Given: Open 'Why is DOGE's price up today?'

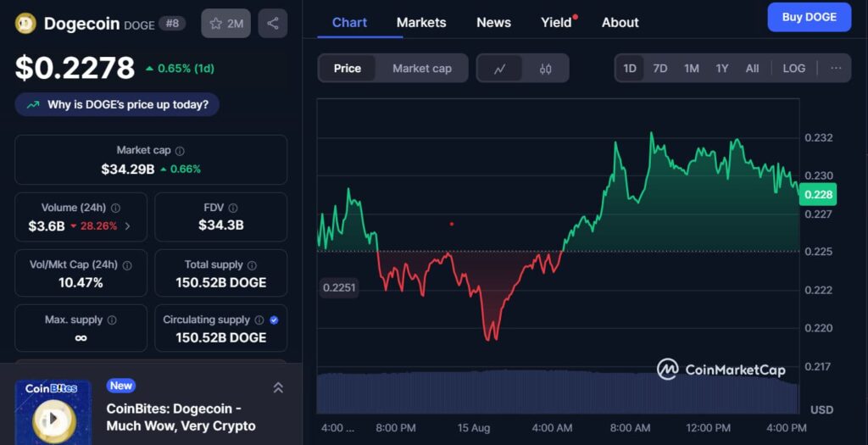Looking at the screenshot, I should [117, 104].
